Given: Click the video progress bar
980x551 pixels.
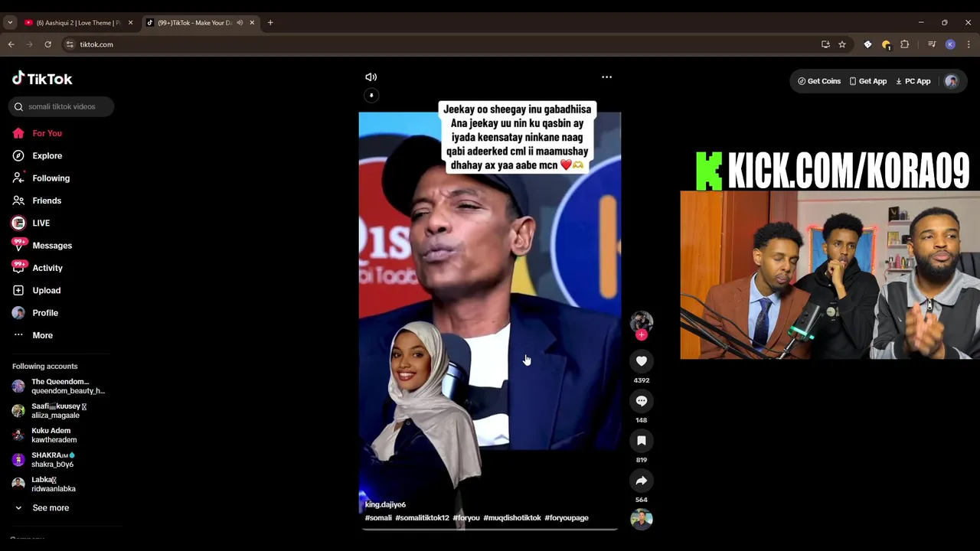Looking at the screenshot, I should pos(490,528).
